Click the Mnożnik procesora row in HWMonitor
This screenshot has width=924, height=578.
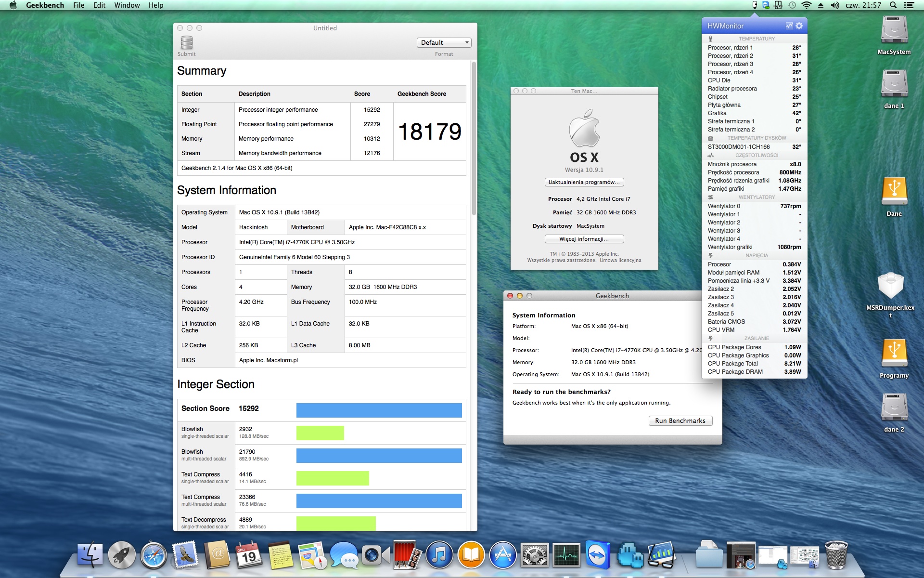754,164
